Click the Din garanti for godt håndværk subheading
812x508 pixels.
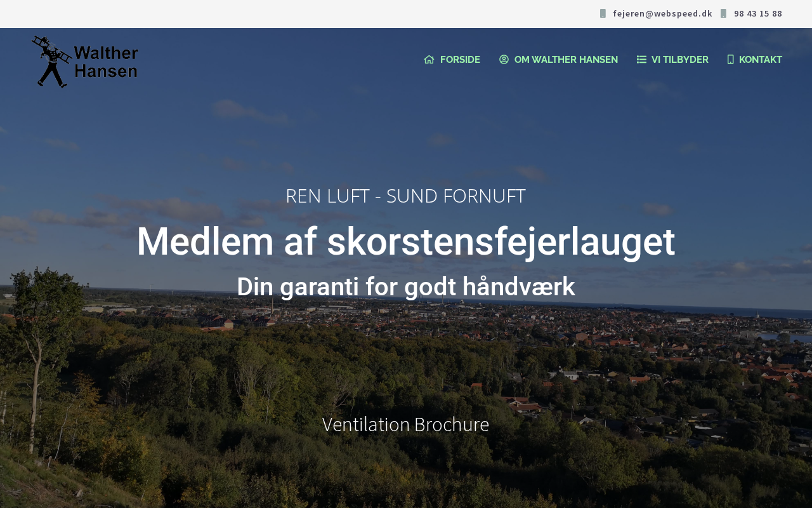tap(405, 287)
